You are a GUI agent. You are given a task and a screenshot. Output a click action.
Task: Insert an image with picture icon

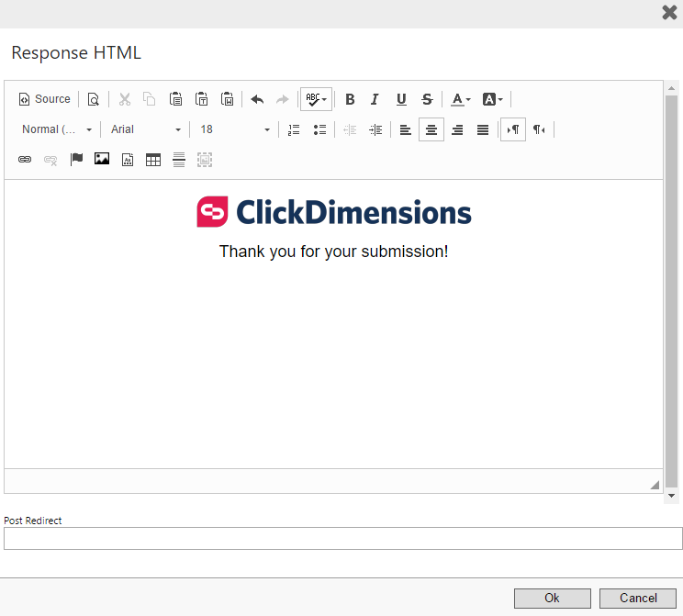click(102, 160)
